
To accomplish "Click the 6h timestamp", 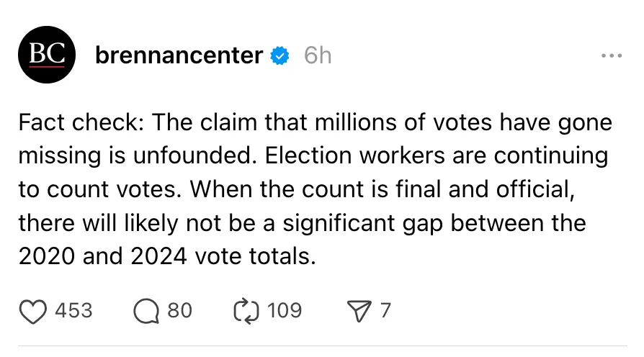I will 317,55.
